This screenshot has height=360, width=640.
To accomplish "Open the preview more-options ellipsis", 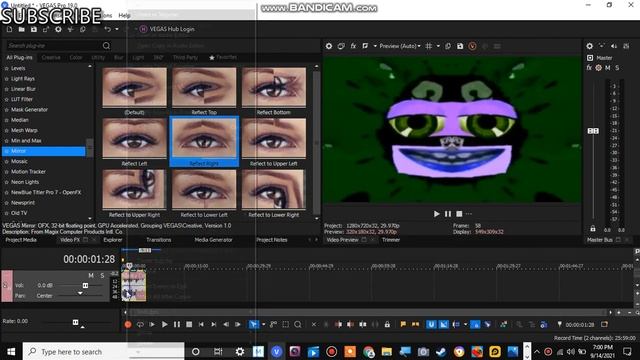I will tap(469, 214).
